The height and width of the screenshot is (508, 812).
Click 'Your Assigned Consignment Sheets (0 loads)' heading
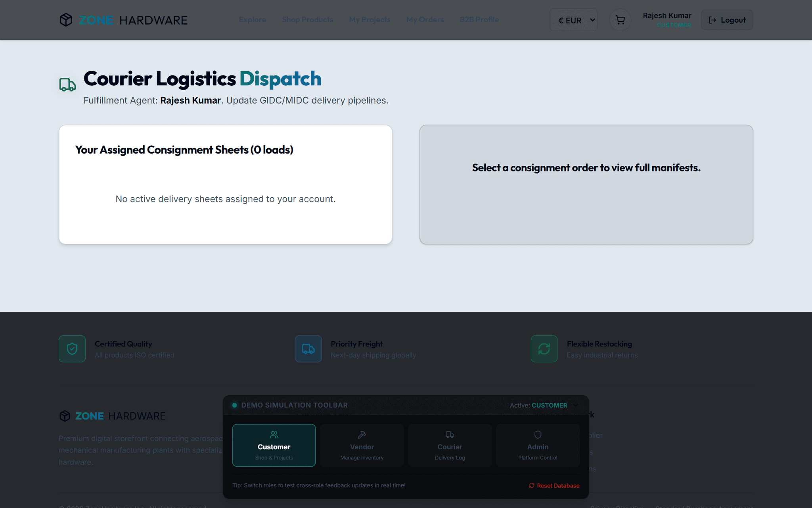pos(184,150)
